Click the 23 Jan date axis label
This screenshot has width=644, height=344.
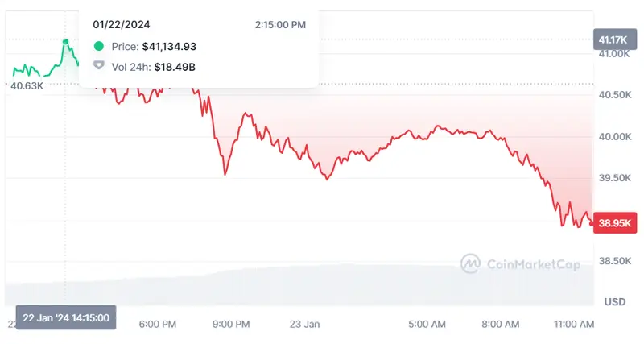(303, 324)
